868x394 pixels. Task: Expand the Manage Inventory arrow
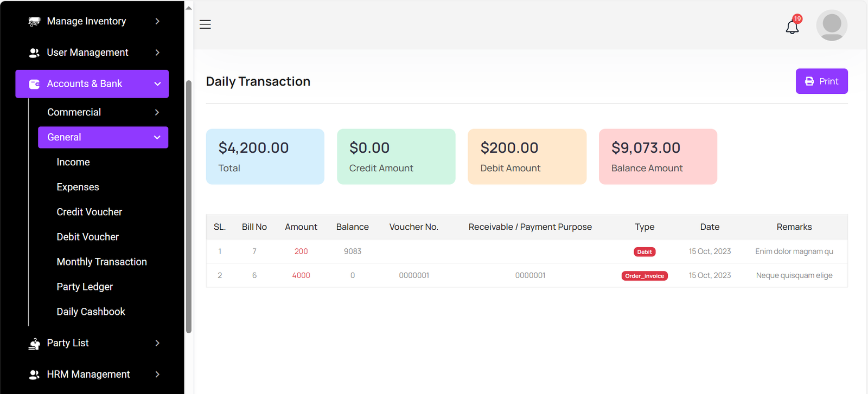pos(157,21)
